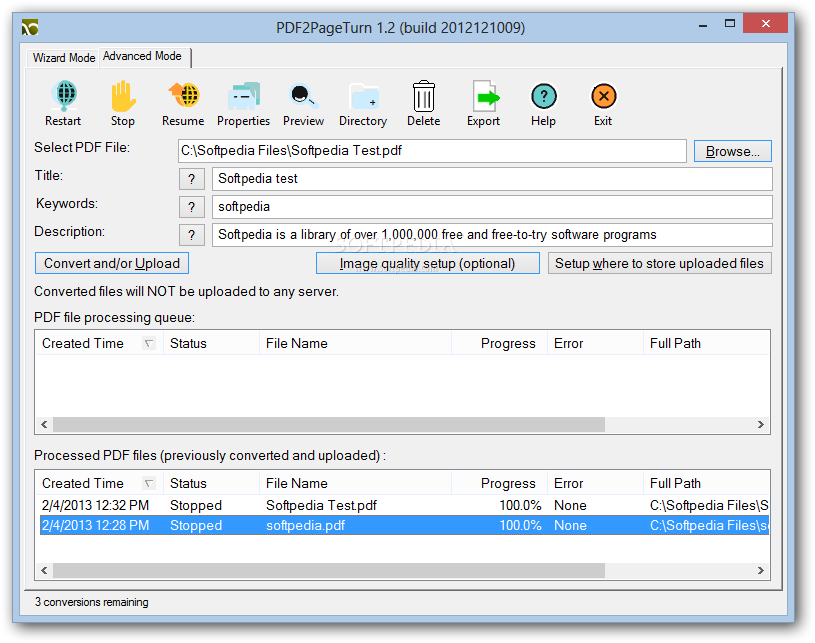Click the processed files horizontal scrollbar thumb
Viewport: 815px width, 643px height.
tap(329, 571)
